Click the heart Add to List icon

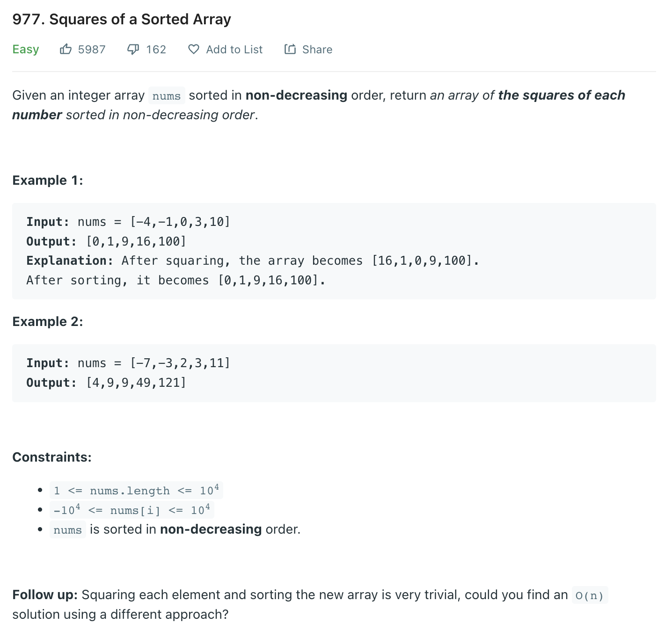[194, 49]
